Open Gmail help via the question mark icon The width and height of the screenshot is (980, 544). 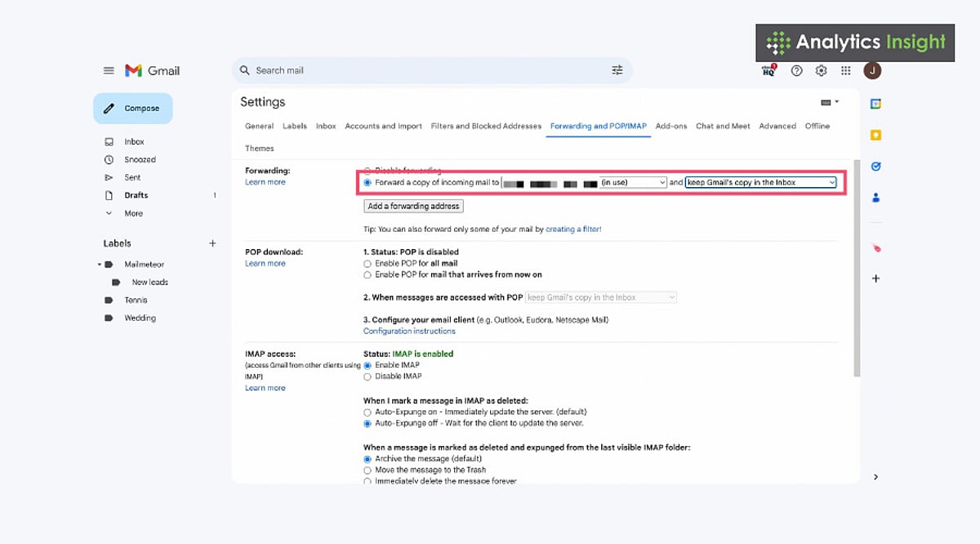pyautogui.click(x=796, y=70)
